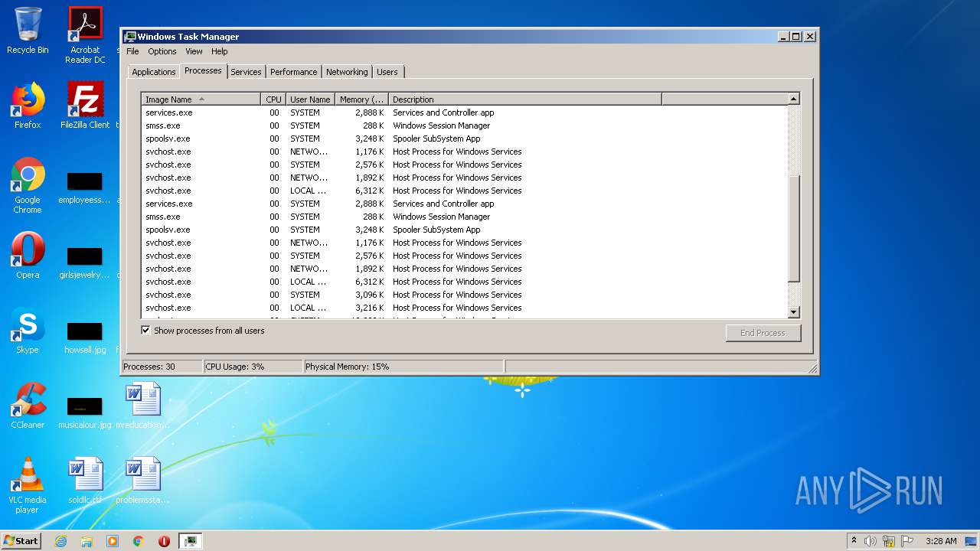Sort by Description column header

[x=525, y=99]
